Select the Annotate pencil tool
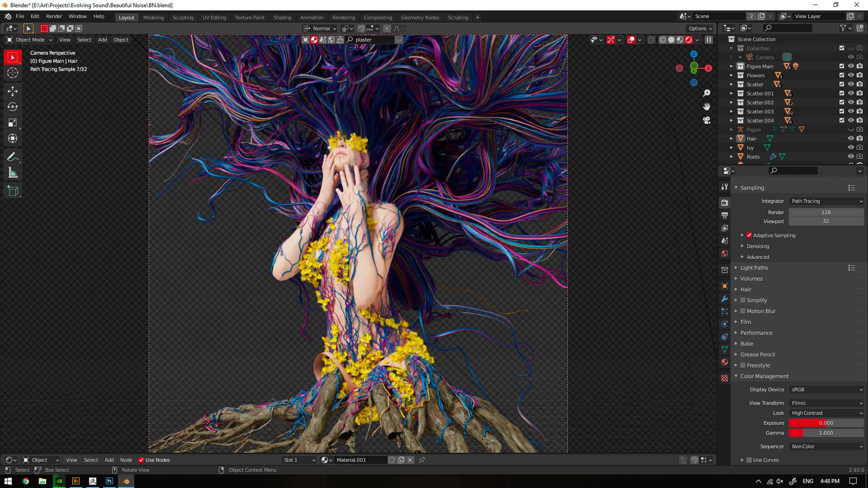The width and height of the screenshot is (868, 488). (x=13, y=157)
